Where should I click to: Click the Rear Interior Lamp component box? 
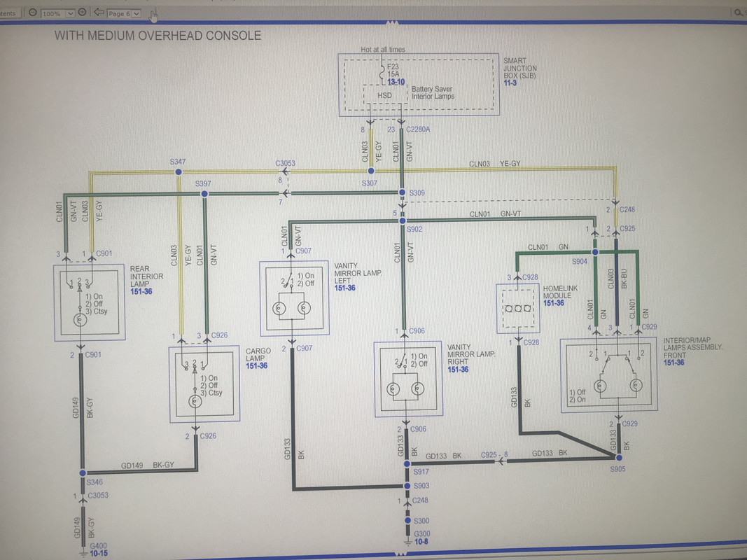(90, 303)
